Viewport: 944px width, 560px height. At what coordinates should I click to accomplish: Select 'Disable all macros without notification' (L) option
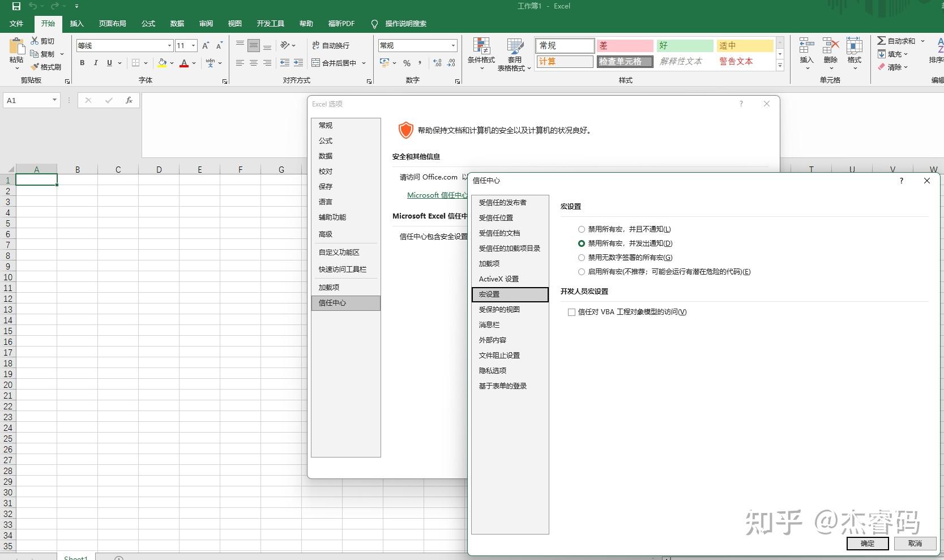pos(582,229)
